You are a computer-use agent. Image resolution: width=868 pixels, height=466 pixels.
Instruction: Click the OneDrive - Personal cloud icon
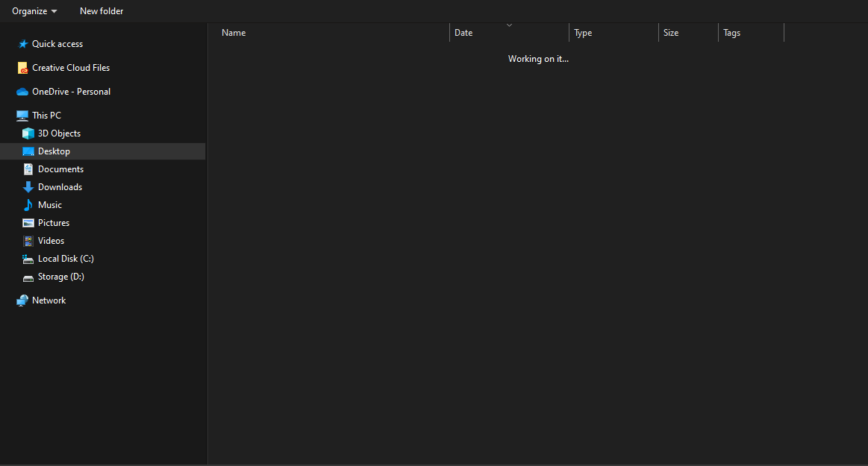pos(22,91)
